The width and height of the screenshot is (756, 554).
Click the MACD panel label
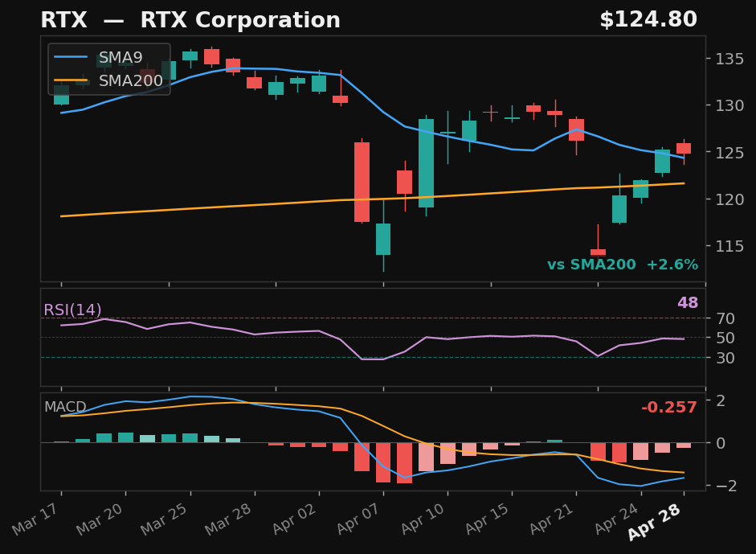(x=65, y=407)
